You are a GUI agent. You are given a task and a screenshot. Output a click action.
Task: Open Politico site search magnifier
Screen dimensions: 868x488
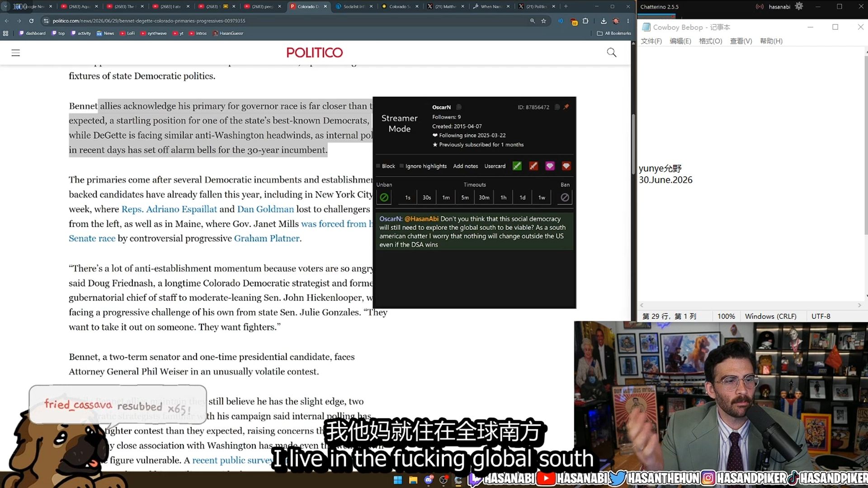tap(612, 52)
